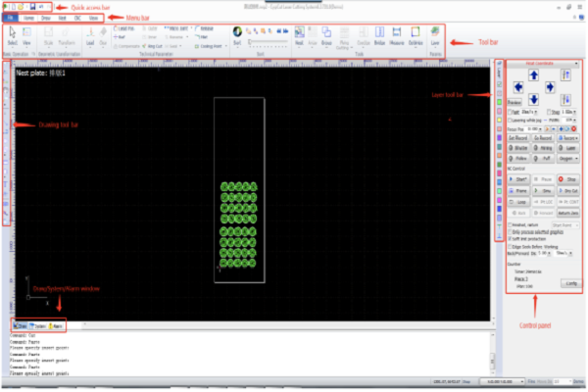
Task: Click the Sort slider in ribbon
Action: tap(268, 42)
